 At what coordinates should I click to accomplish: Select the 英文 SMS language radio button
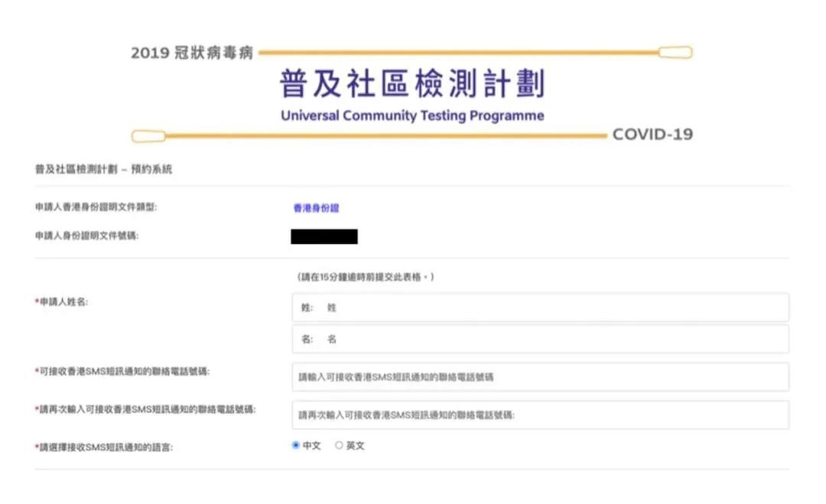(x=339, y=446)
